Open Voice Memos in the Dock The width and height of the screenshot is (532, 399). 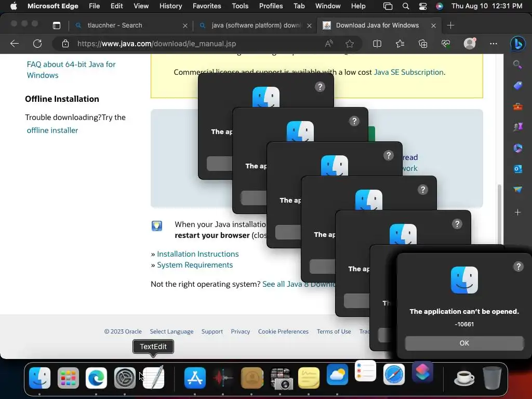(x=223, y=378)
